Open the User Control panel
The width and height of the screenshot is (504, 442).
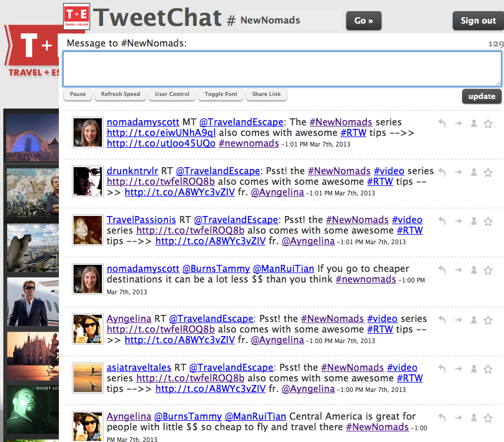coord(172,94)
